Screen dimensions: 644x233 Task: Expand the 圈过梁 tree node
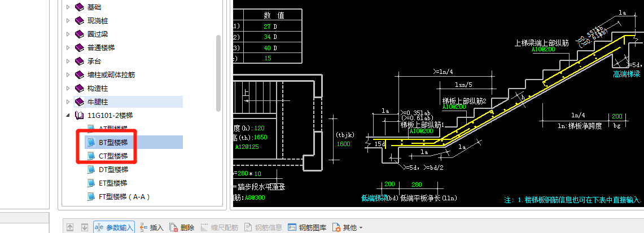(68, 34)
